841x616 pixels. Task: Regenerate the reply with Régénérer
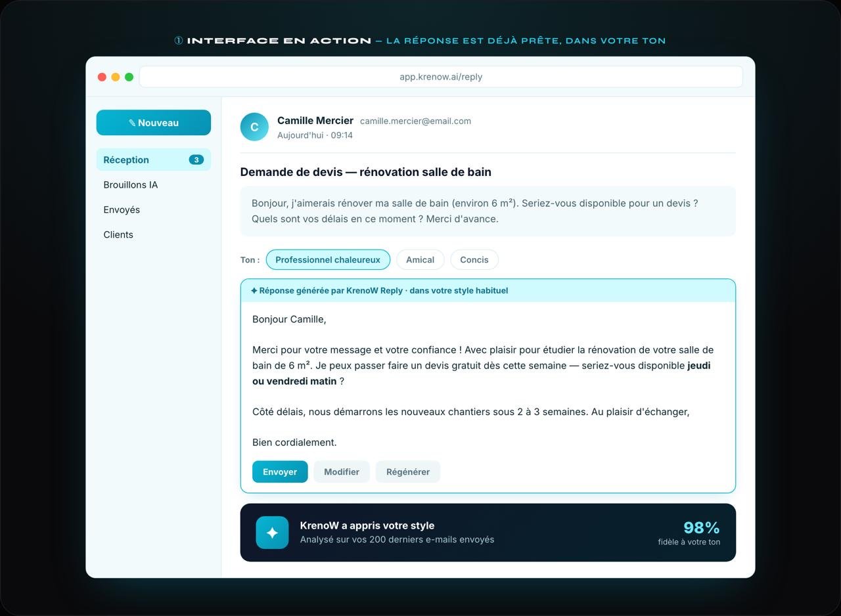pyautogui.click(x=408, y=472)
